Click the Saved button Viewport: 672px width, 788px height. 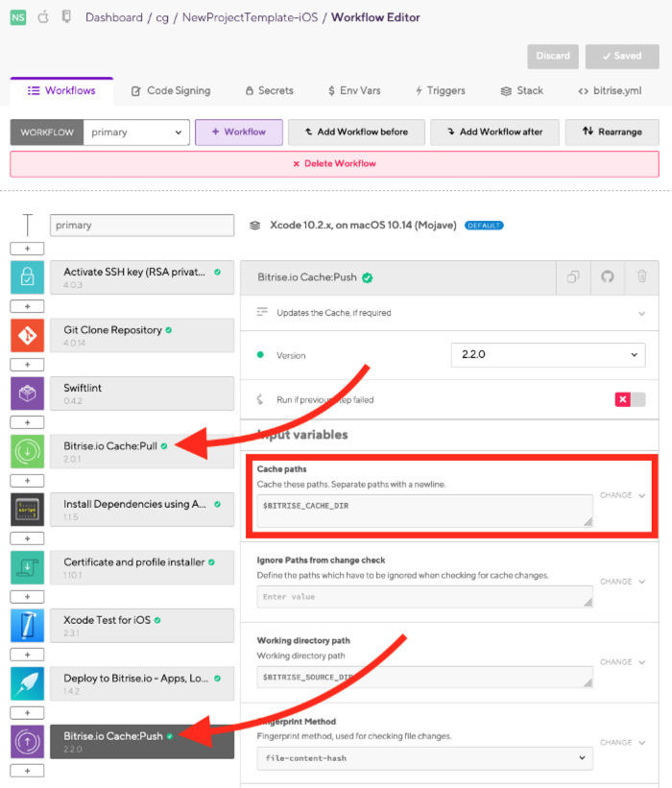pos(622,57)
